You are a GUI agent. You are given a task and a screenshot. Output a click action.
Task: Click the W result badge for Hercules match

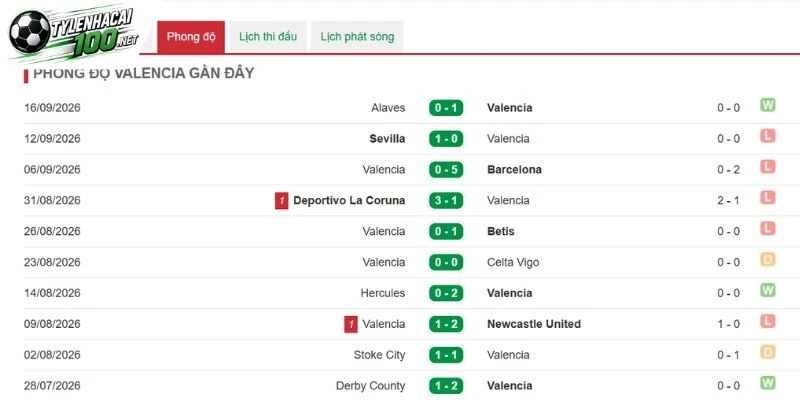(x=767, y=290)
